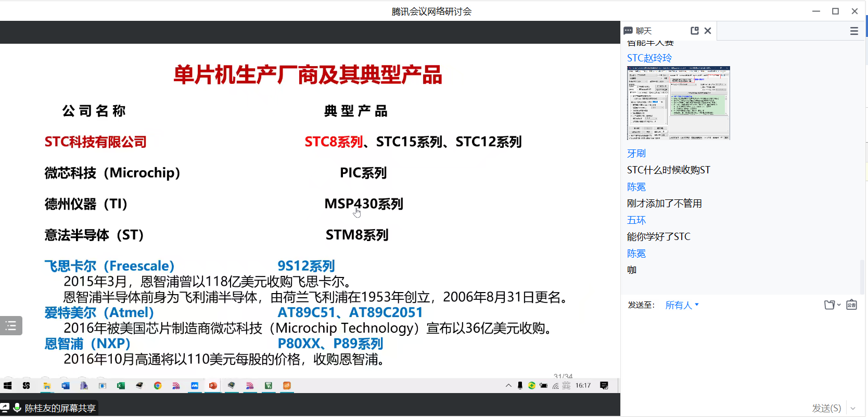Show hidden tray icons with the up arrow
This screenshot has height=417, width=868.
point(508,386)
